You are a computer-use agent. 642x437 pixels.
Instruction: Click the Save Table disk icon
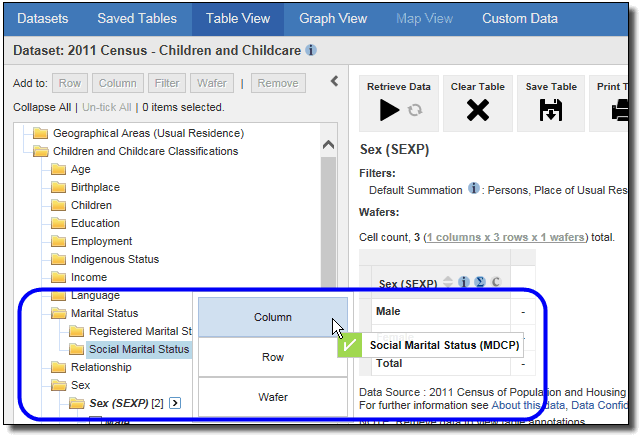(x=551, y=110)
